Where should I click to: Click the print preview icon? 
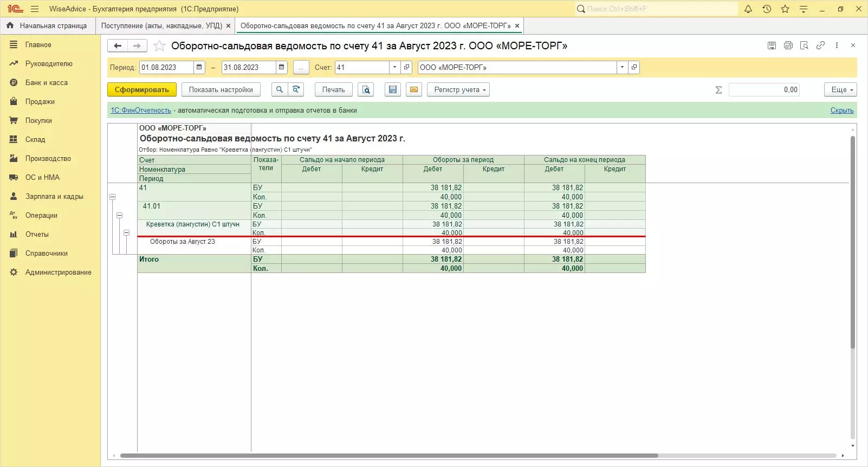366,90
